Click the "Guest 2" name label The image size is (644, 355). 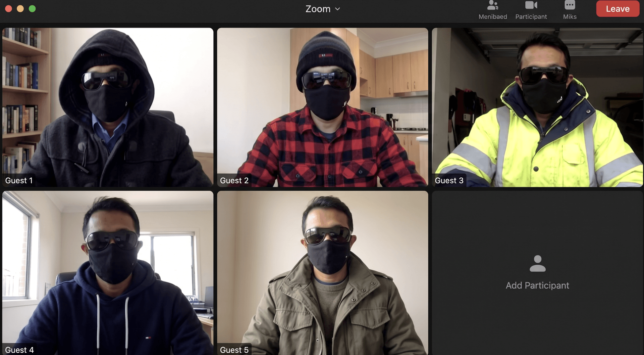[234, 180]
